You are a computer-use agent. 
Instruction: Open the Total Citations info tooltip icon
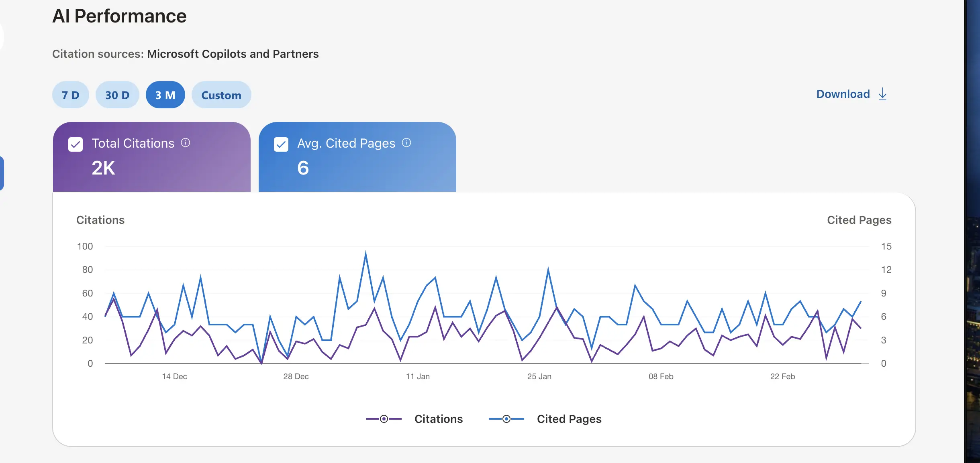coord(186,142)
